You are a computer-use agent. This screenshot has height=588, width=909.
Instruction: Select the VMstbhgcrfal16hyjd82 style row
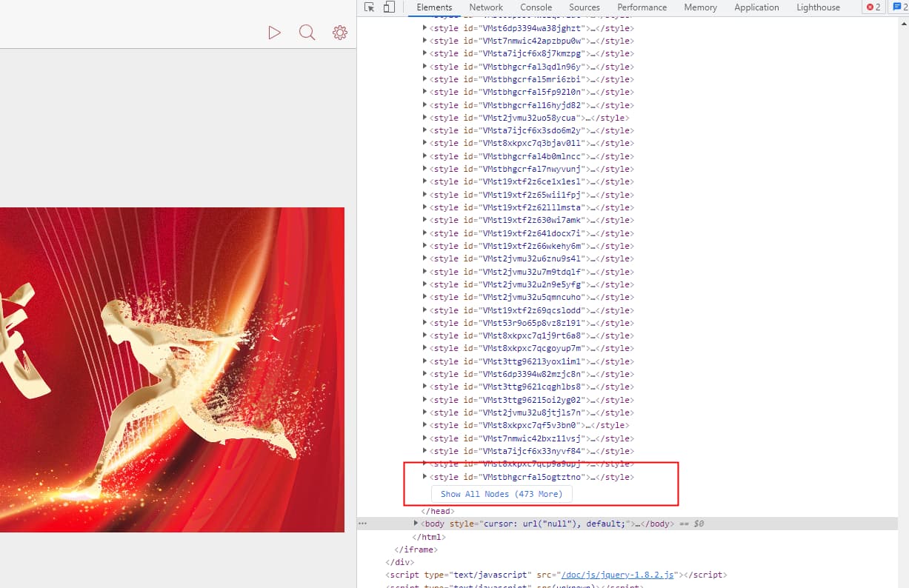[x=530, y=105]
